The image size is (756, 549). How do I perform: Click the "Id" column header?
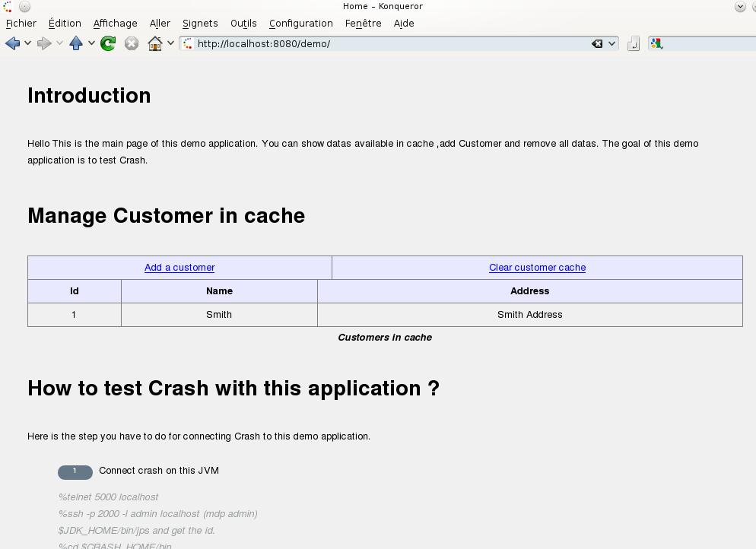pos(75,291)
